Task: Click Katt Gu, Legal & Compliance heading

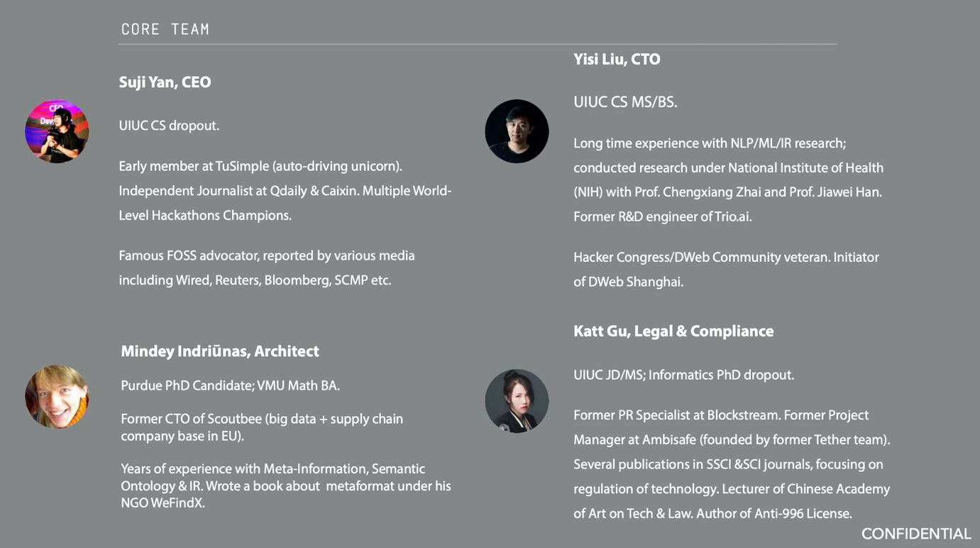Action: tap(673, 331)
